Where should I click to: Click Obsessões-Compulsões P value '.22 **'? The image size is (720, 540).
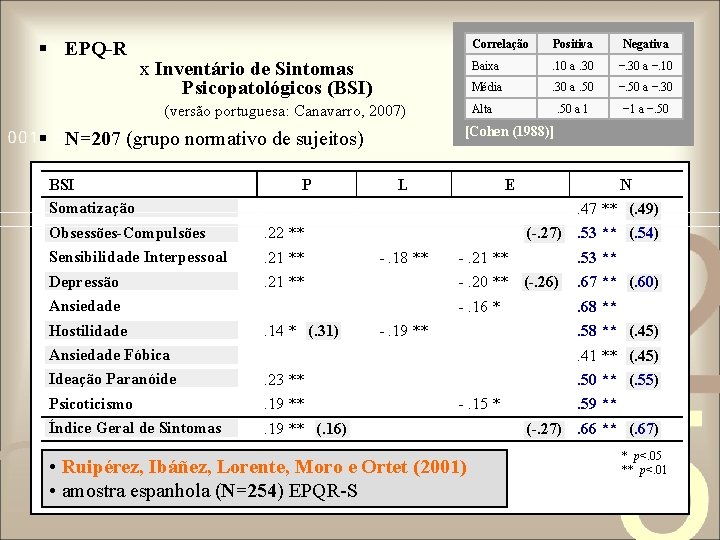tap(284, 232)
